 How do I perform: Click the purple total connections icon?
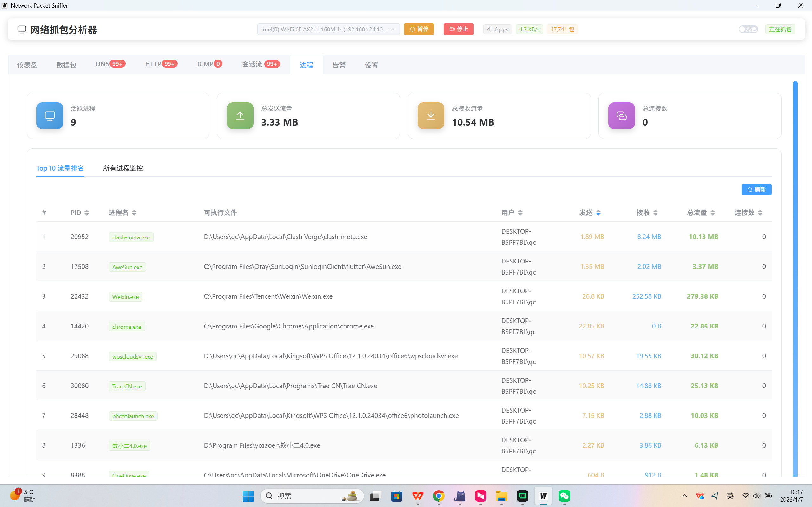(621, 116)
